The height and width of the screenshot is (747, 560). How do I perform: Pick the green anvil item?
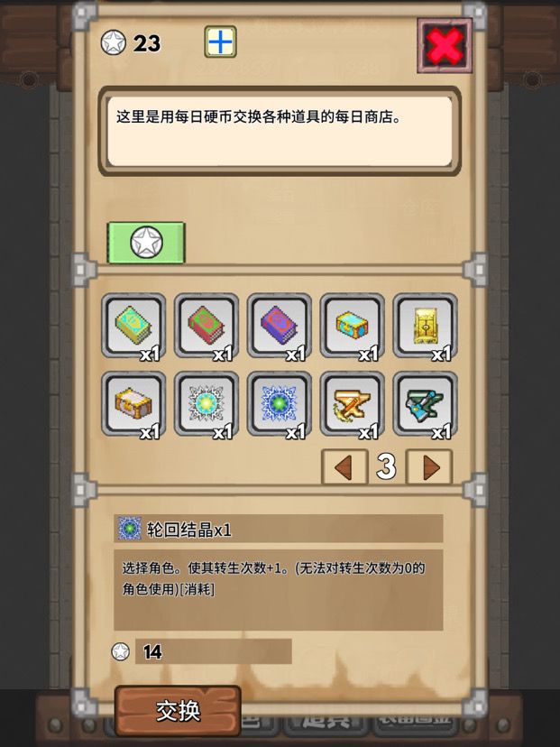coord(425,404)
